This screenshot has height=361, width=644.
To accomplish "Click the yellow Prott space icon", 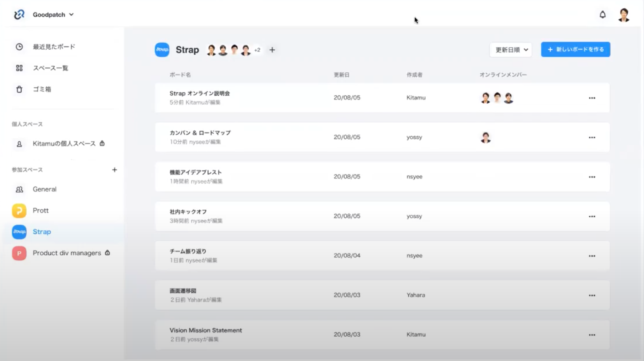I will pyautogui.click(x=19, y=211).
